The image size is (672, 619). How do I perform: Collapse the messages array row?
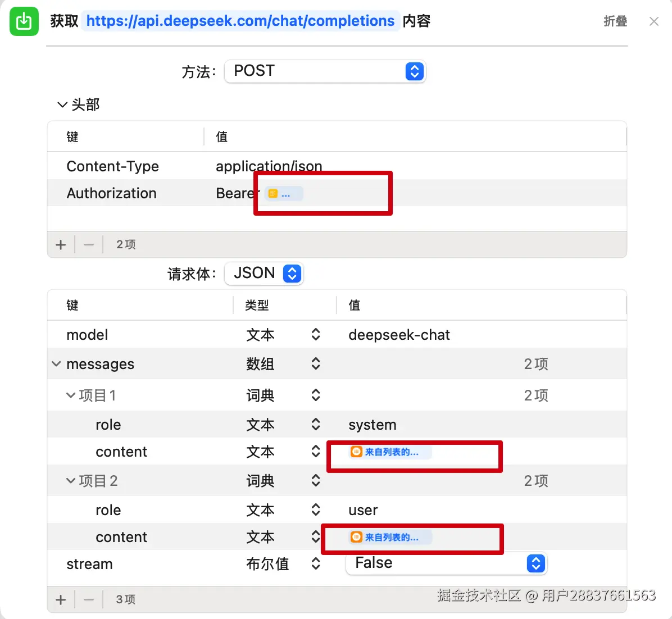(x=56, y=363)
